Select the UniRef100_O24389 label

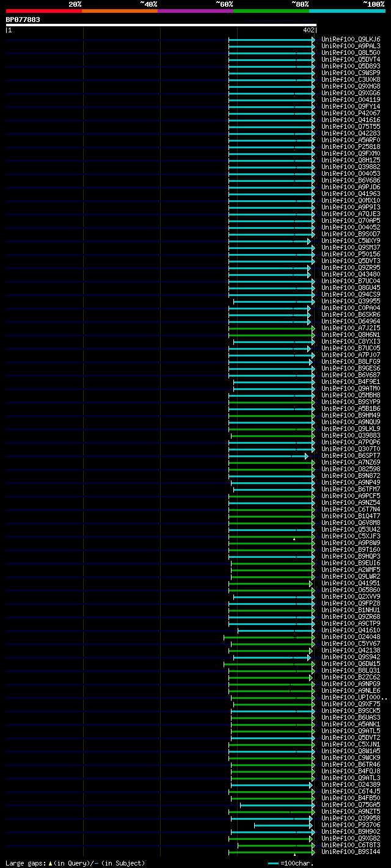pyautogui.click(x=351, y=784)
